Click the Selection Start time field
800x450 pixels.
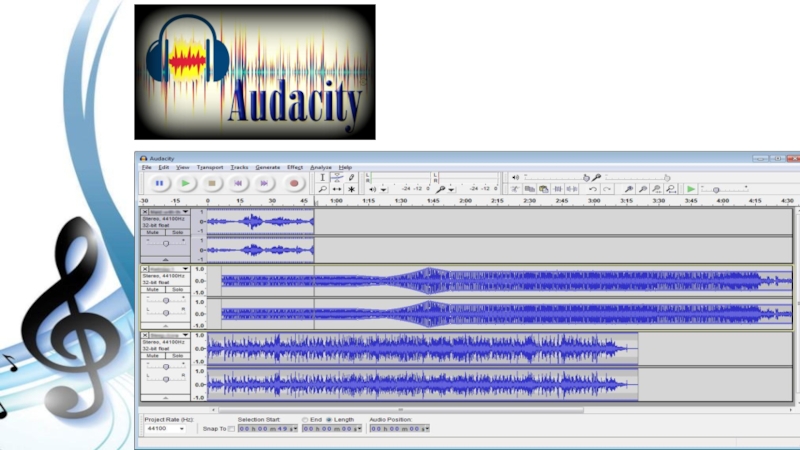tap(267, 429)
